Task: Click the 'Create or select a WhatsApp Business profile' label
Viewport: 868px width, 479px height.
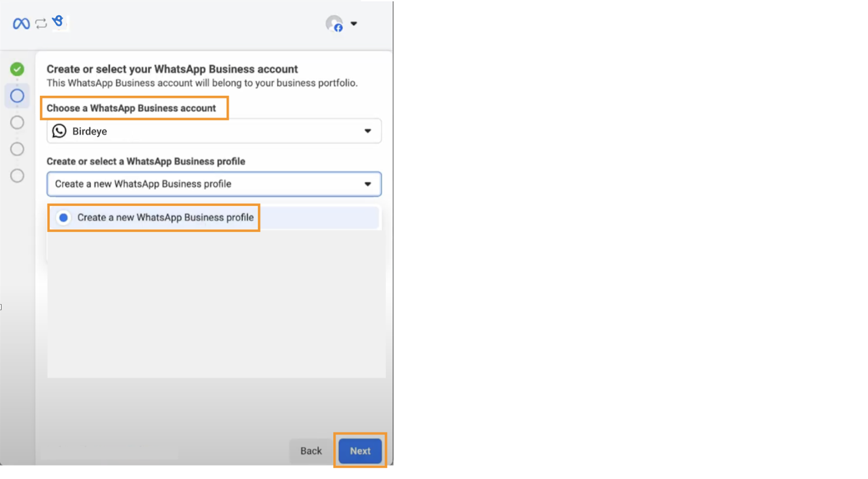Action: (146, 161)
